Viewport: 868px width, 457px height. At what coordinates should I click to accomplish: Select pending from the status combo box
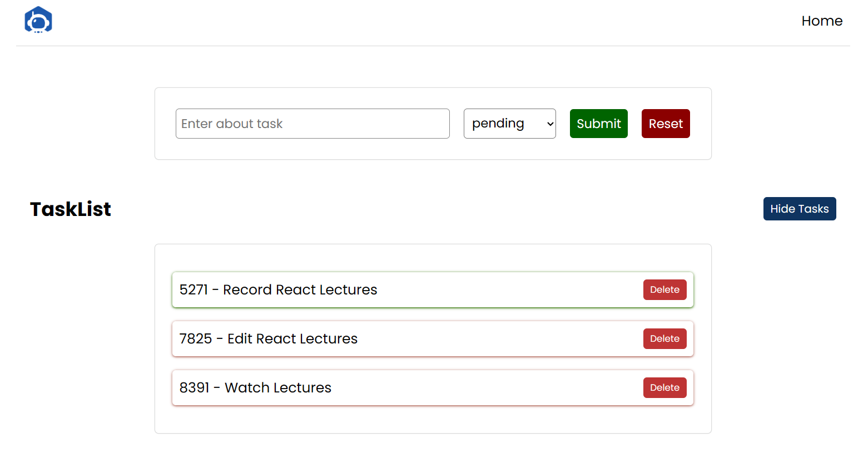pyautogui.click(x=509, y=124)
